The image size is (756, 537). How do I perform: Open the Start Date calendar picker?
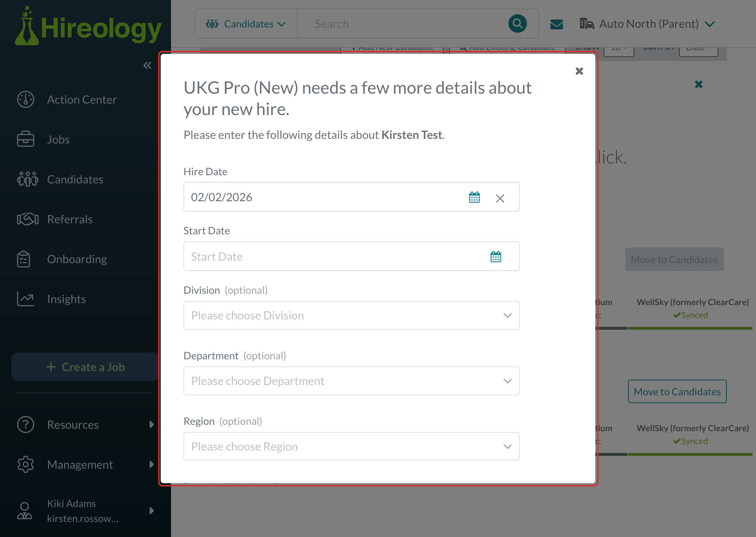[x=496, y=257]
